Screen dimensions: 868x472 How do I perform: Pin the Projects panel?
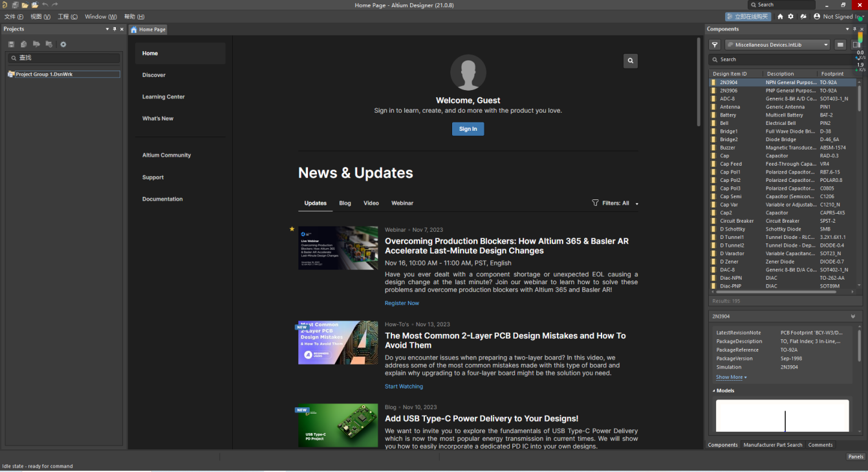pos(114,28)
